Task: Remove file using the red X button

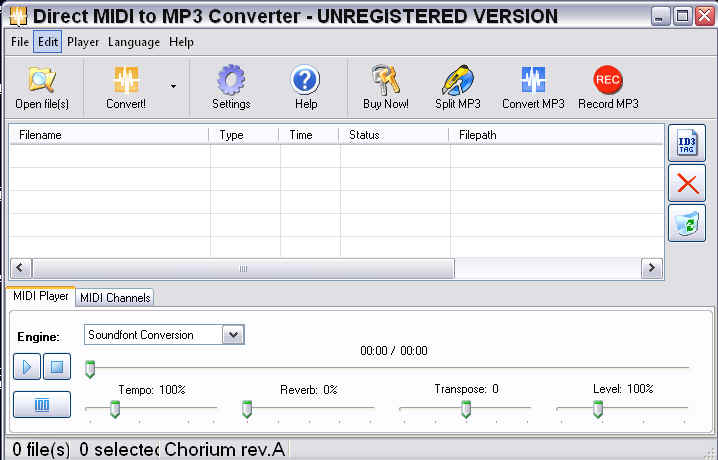Action: 686,184
